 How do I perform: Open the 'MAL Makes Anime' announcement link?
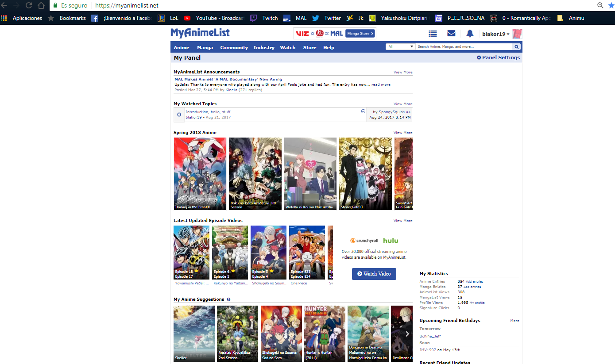pos(228,79)
